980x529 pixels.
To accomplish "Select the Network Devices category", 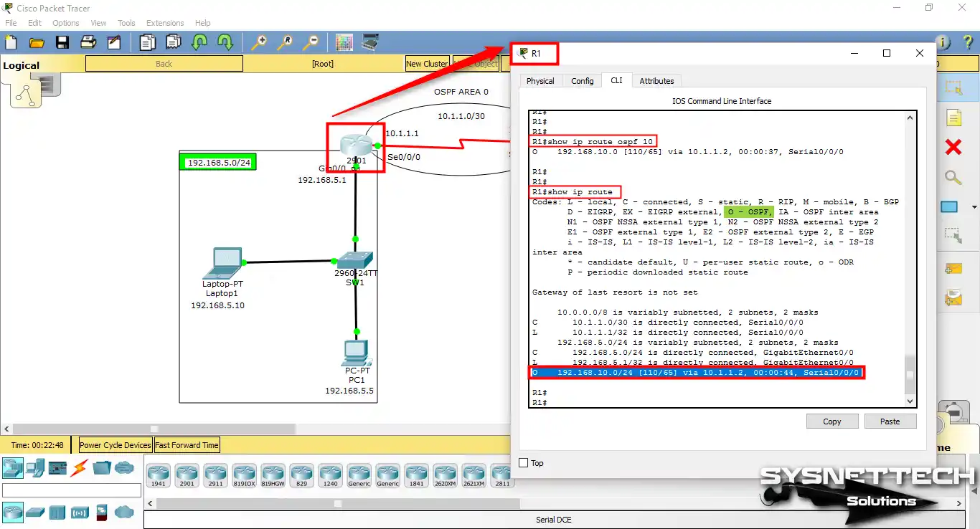I will tap(12, 468).
